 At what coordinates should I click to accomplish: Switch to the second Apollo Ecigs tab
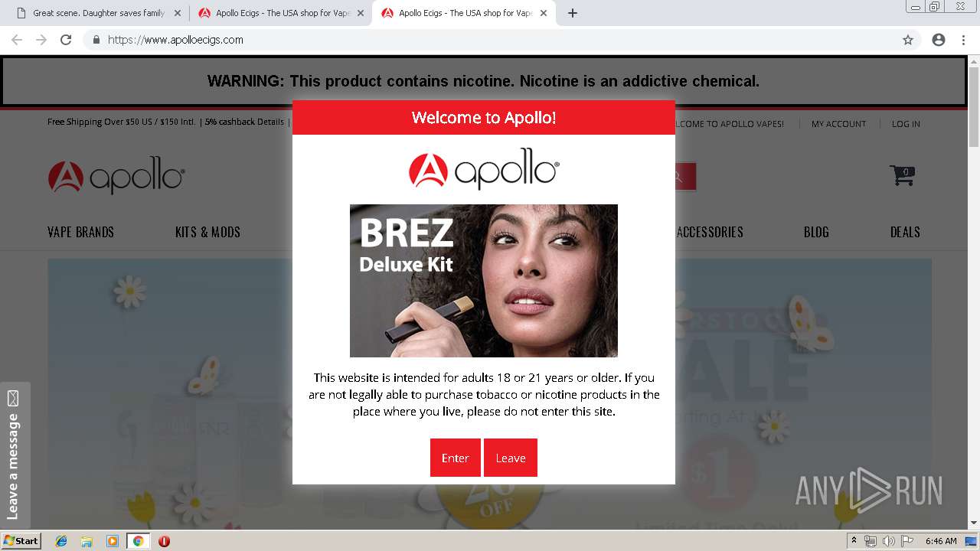(x=282, y=13)
